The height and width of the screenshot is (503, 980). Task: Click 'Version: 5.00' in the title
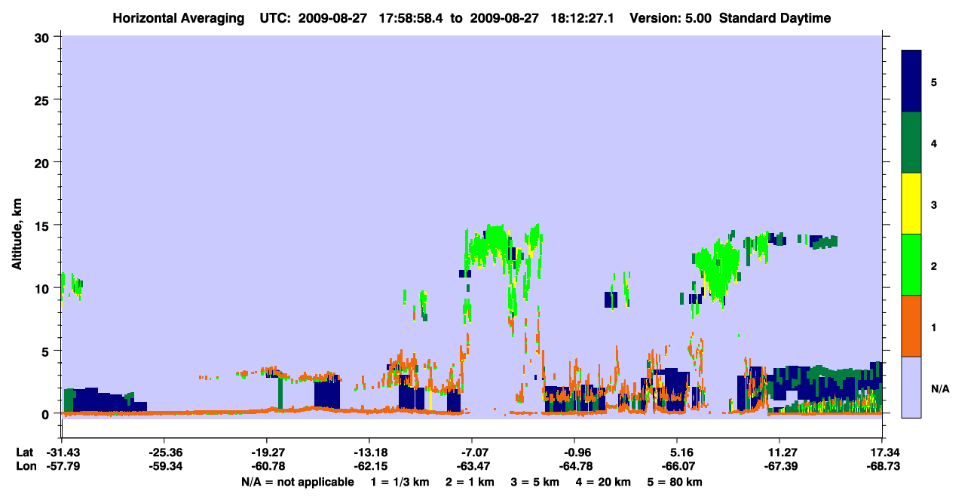[670, 18]
